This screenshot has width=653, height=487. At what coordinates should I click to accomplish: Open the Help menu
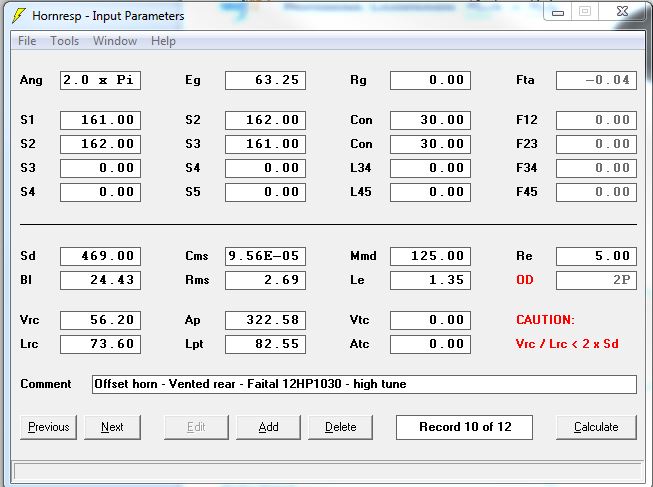pos(163,41)
